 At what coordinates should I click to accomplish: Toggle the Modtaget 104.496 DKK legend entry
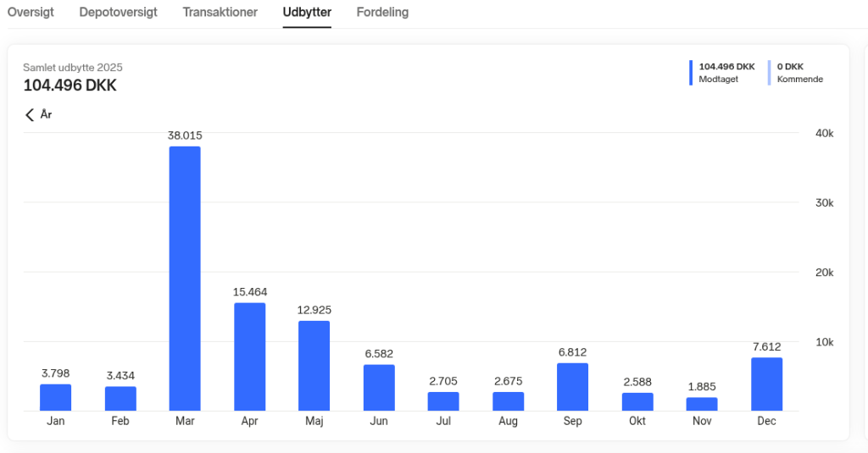726,73
